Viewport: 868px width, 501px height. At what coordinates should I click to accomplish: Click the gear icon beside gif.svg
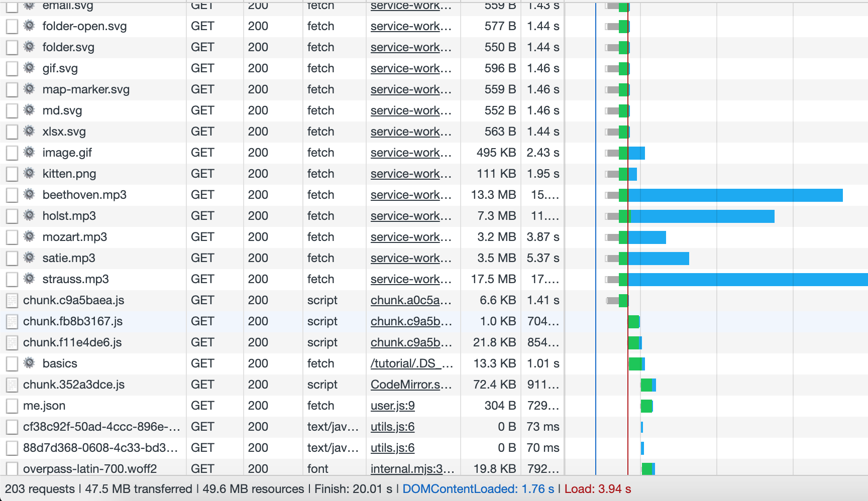tap(30, 68)
